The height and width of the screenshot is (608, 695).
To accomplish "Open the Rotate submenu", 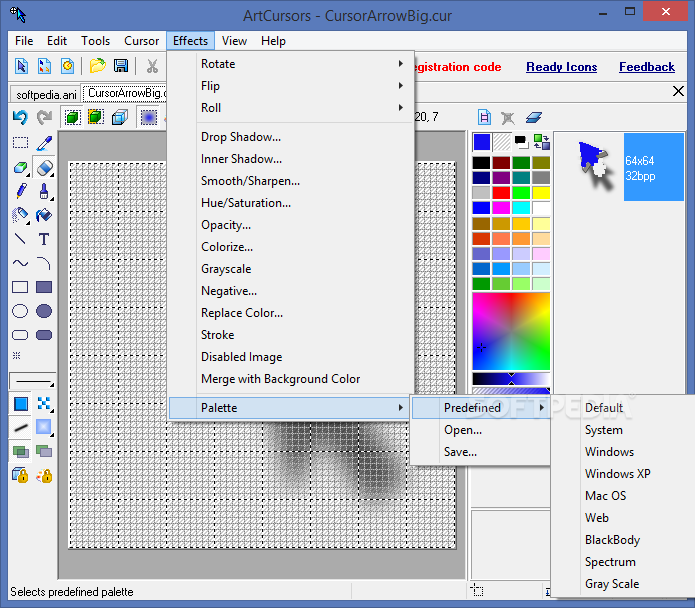I will click(x=291, y=64).
